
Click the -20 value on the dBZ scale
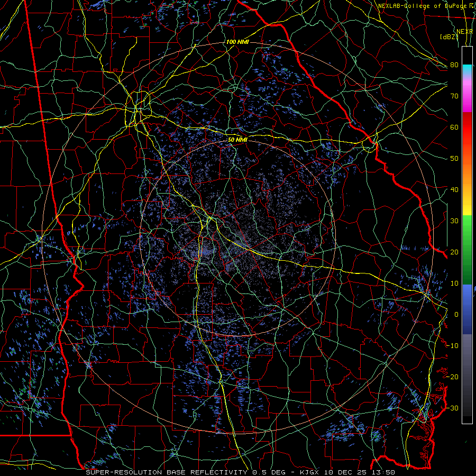coord(453,377)
